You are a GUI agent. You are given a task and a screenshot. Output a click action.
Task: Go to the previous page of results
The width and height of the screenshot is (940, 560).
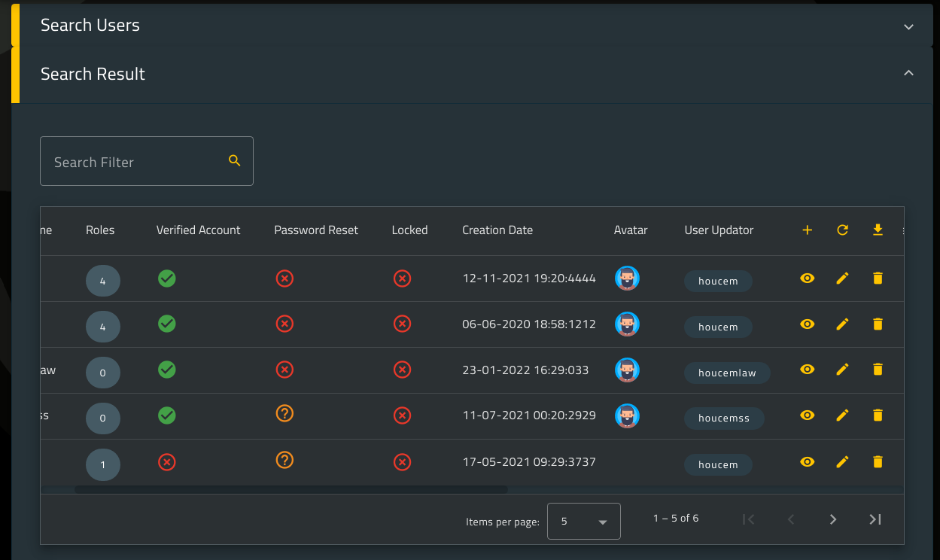click(791, 519)
